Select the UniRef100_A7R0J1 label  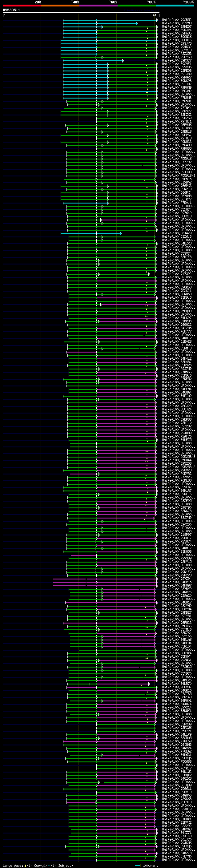177,203
